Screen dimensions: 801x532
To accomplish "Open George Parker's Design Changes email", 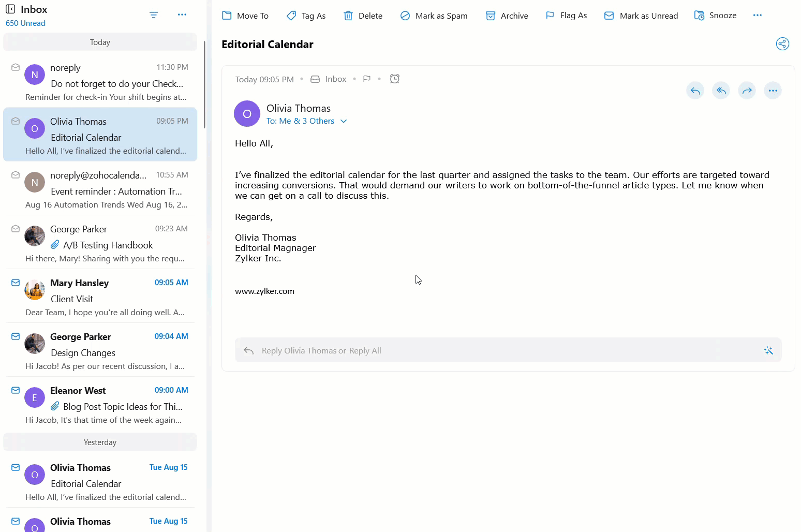I will (100, 350).
